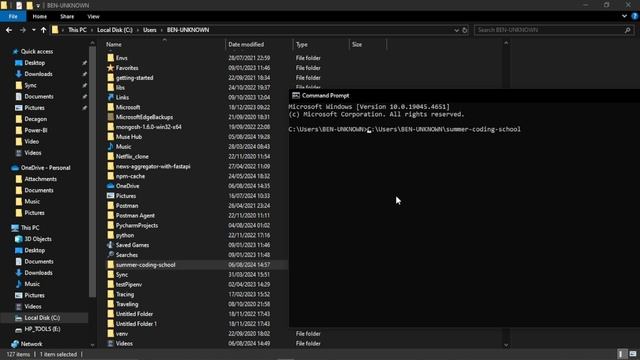Open the recent locations dropdown arrow
The image size is (640, 360).
point(33,30)
